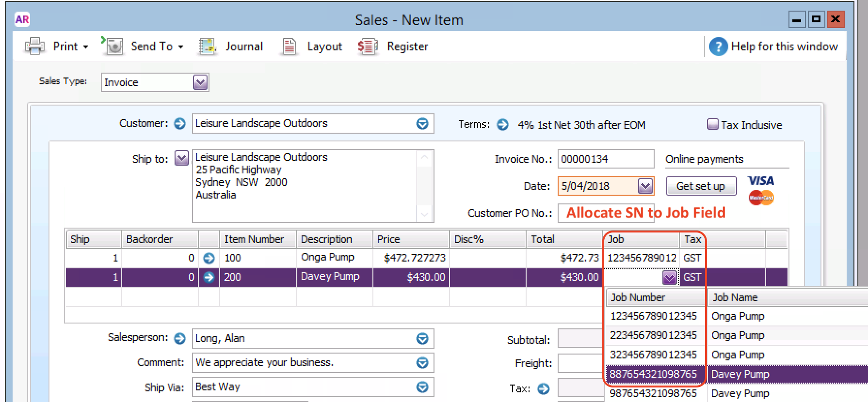Select job number 987654321098765

(x=654, y=393)
